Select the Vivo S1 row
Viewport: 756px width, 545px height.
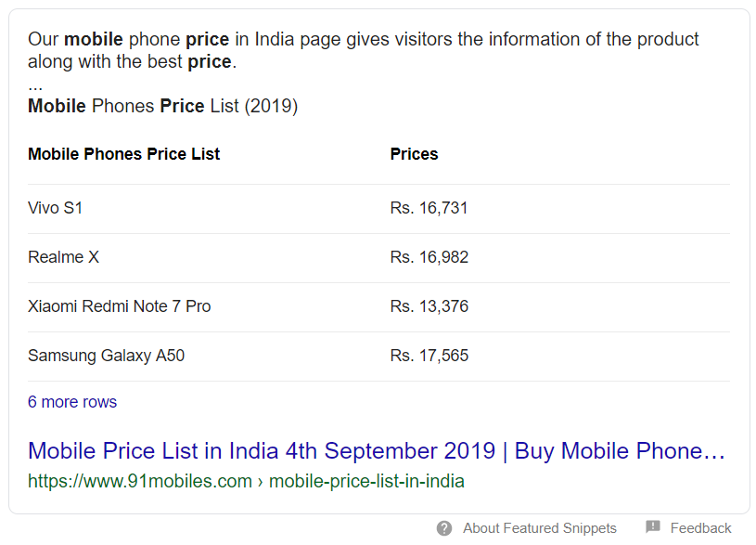379,209
